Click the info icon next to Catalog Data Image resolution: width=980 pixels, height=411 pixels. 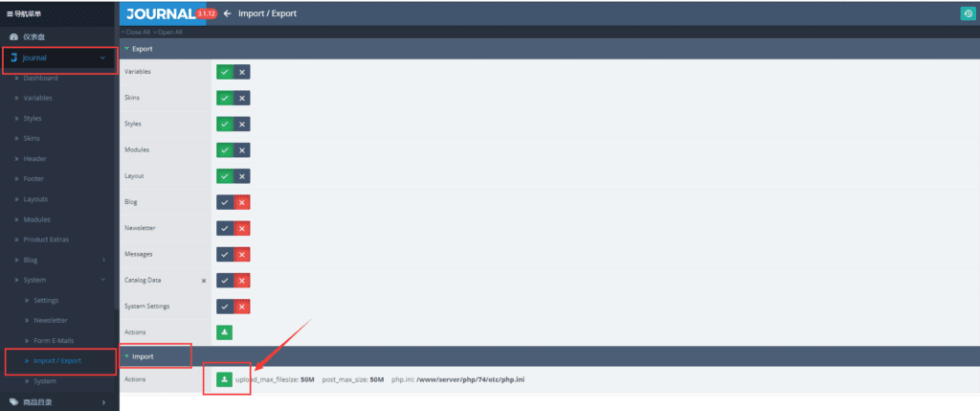pyautogui.click(x=203, y=281)
